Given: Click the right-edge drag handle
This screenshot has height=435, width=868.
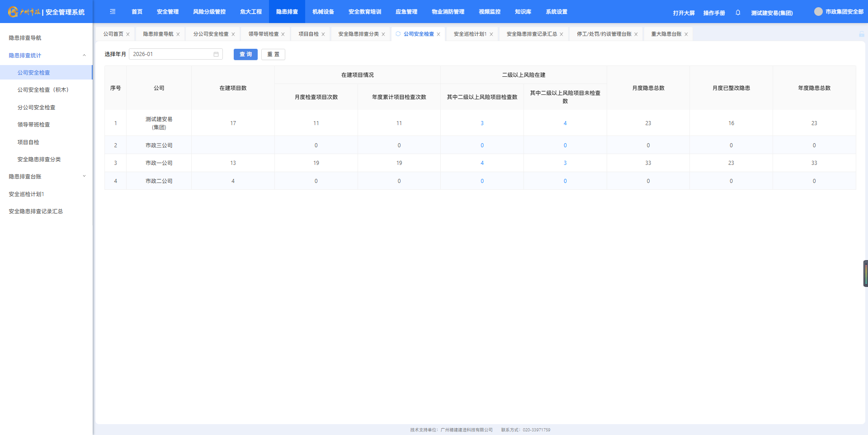Looking at the screenshot, I should click(x=865, y=273).
